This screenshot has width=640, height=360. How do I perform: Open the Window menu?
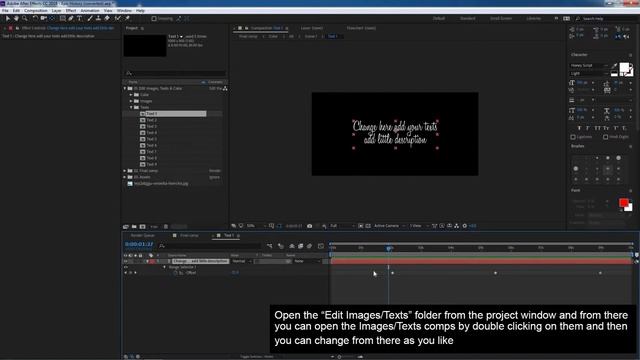tap(124, 11)
